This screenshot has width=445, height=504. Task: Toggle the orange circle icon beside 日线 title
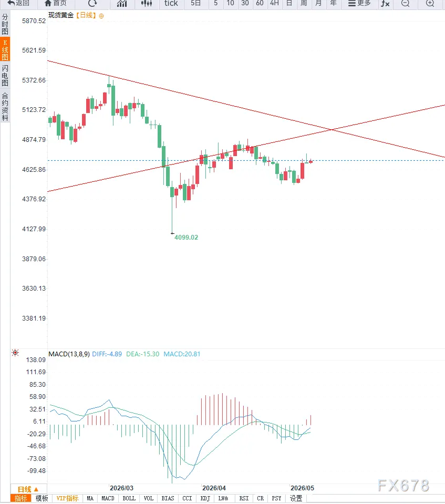click(x=101, y=16)
